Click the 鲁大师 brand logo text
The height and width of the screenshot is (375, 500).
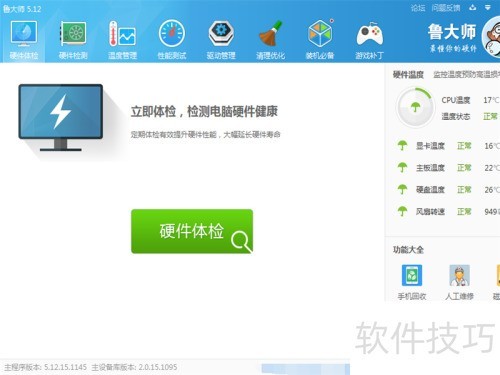point(452,32)
